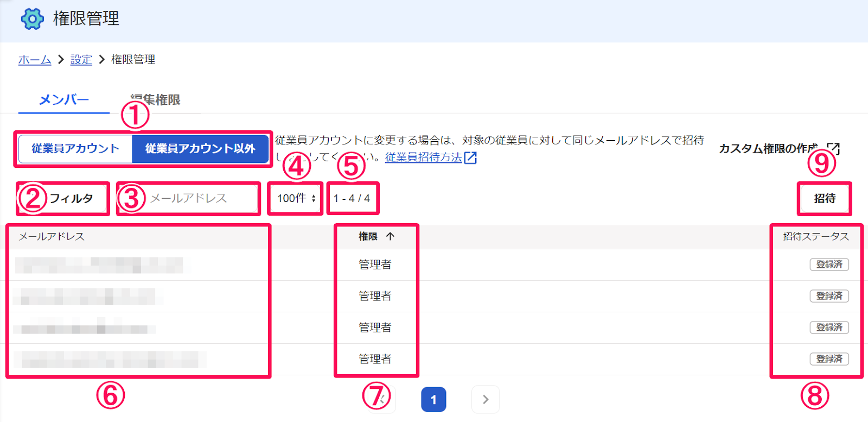Image resolution: width=868 pixels, height=422 pixels.
Task: Click the メールアドレス column header
Action: point(52,236)
